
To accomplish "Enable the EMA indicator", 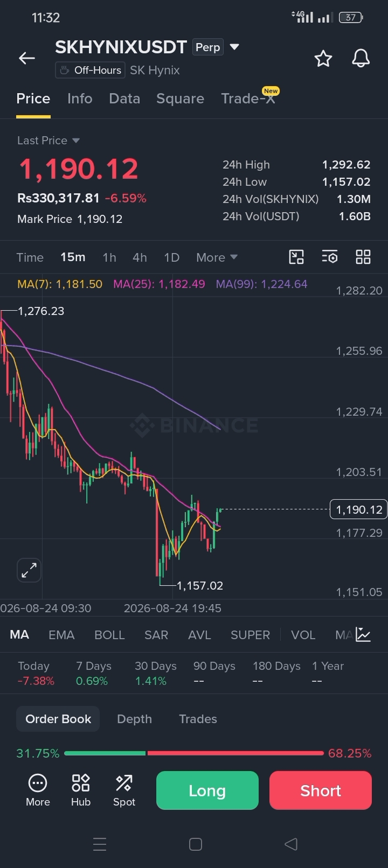I will [x=61, y=635].
